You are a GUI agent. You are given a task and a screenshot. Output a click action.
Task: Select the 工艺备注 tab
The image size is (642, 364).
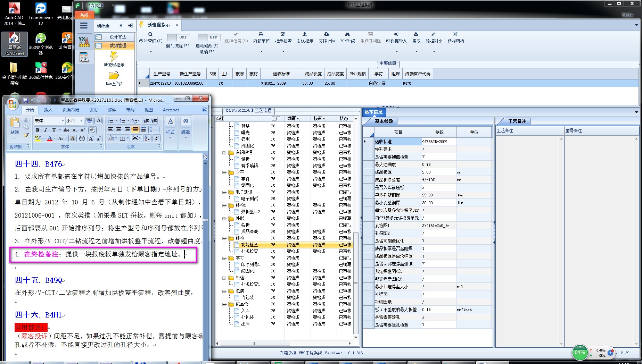tap(517, 121)
